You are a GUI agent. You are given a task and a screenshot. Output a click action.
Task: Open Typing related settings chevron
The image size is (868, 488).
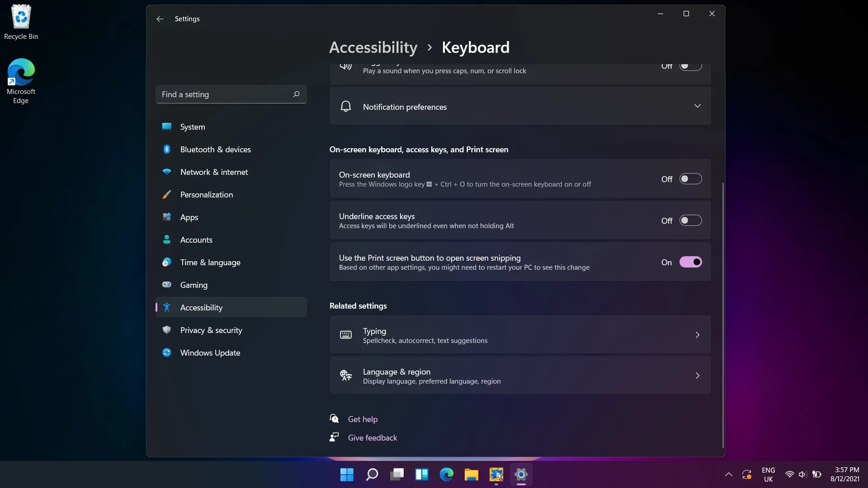(697, 335)
